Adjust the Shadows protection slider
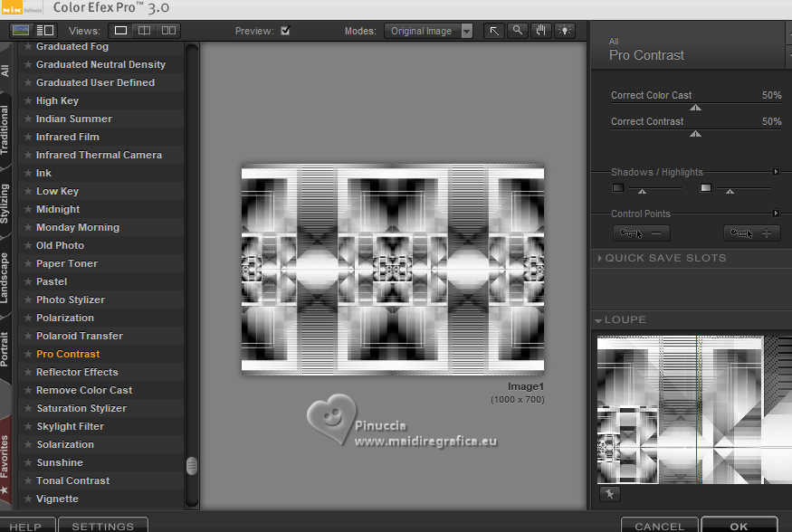Viewport: 792px width, 532px height. [x=642, y=191]
